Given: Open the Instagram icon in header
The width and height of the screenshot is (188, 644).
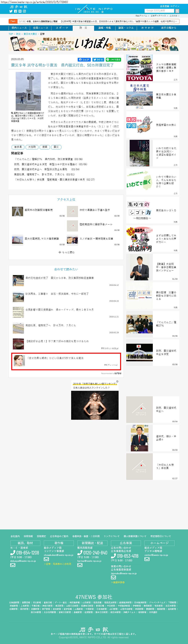Looking at the screenshot, I should click(x=24, y=11).
